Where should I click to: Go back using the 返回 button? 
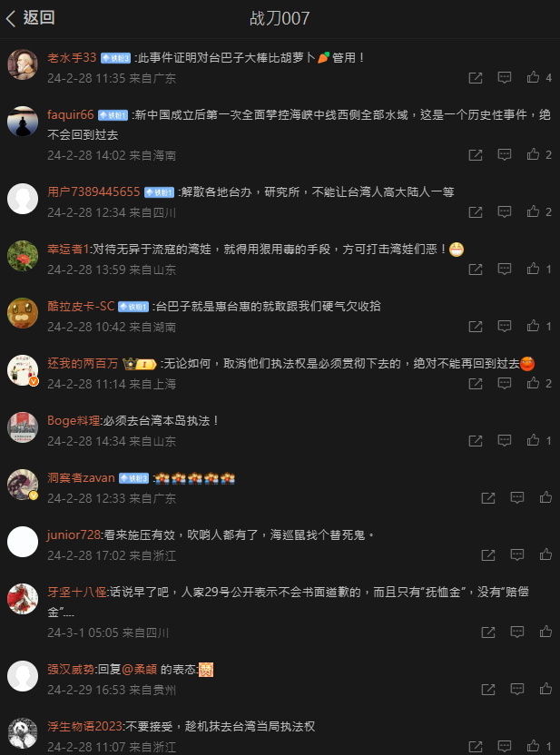click(30, 18)
